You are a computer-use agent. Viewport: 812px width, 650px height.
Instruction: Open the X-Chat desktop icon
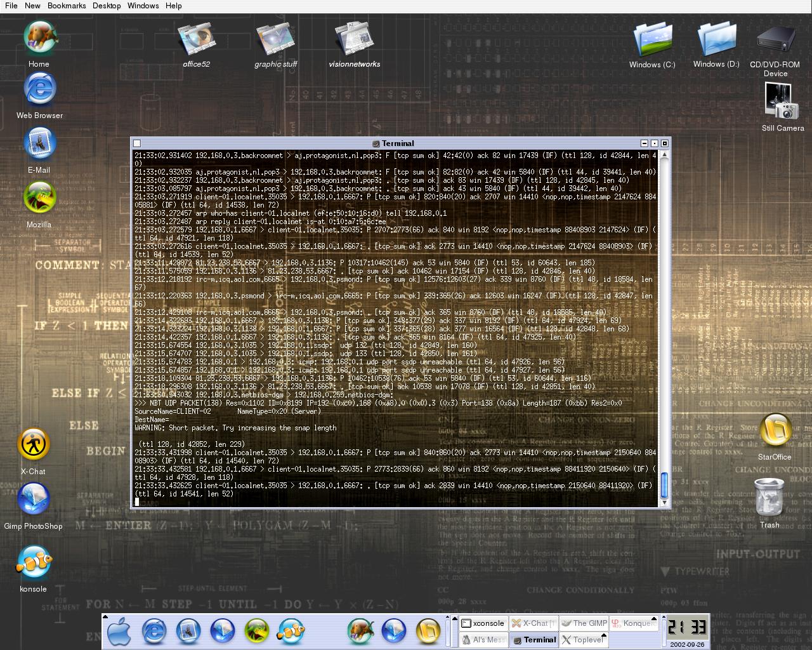tap(34, 444)
